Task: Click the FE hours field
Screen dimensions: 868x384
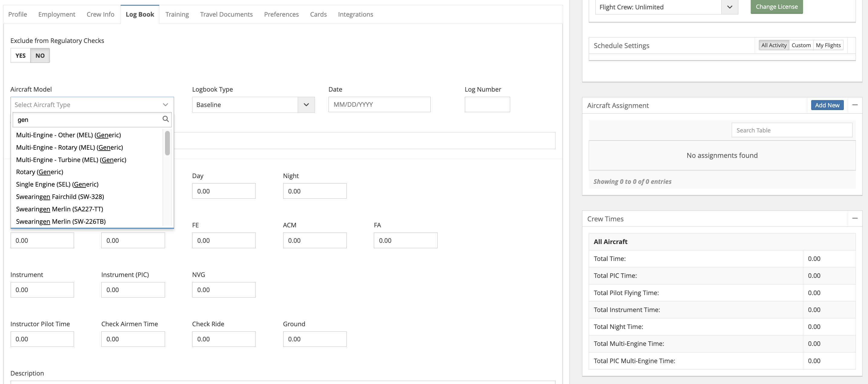Action: pyautogui.click(x=224, y=240)
